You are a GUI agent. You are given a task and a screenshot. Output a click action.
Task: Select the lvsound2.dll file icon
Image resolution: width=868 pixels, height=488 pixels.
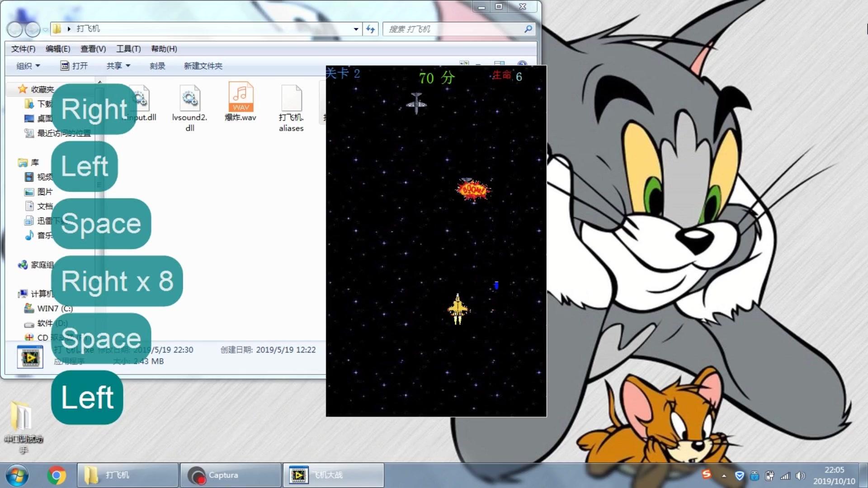(189, 98)
